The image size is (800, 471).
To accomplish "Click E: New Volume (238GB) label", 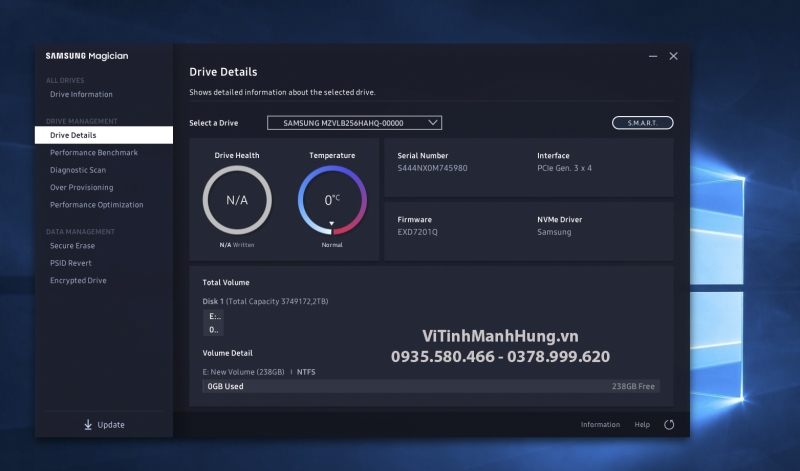I will (x=243, y=372).
